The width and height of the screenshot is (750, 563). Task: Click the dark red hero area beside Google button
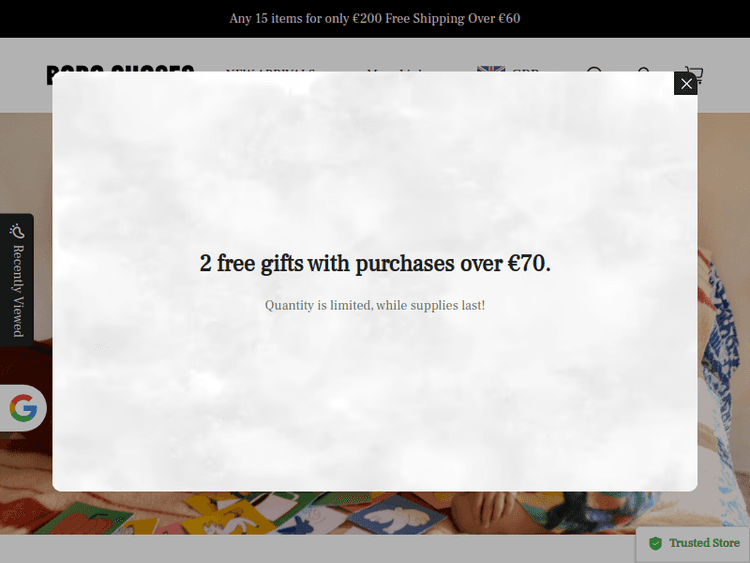[x=26, y=365]
